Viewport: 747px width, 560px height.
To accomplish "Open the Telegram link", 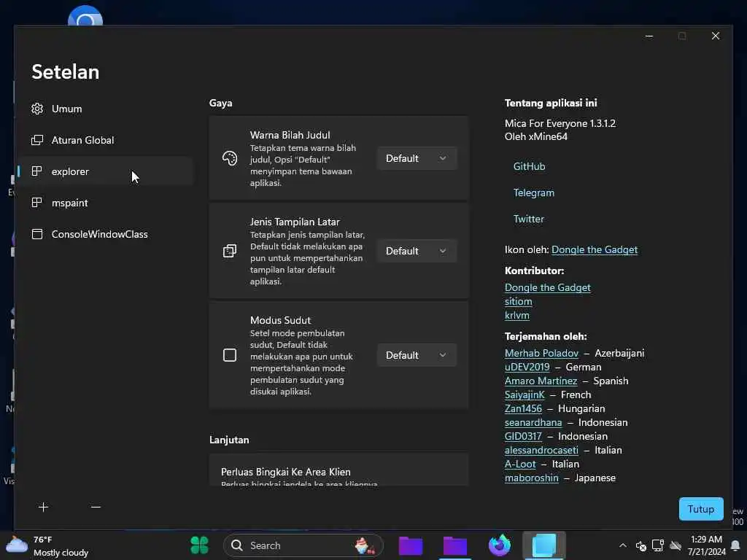I will pos(533,192).
